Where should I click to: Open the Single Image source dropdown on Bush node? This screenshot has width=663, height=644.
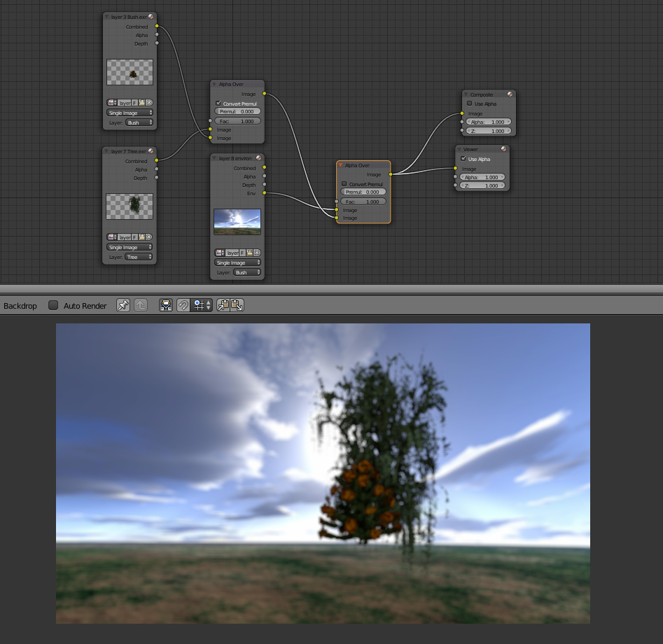coord(130,113)
